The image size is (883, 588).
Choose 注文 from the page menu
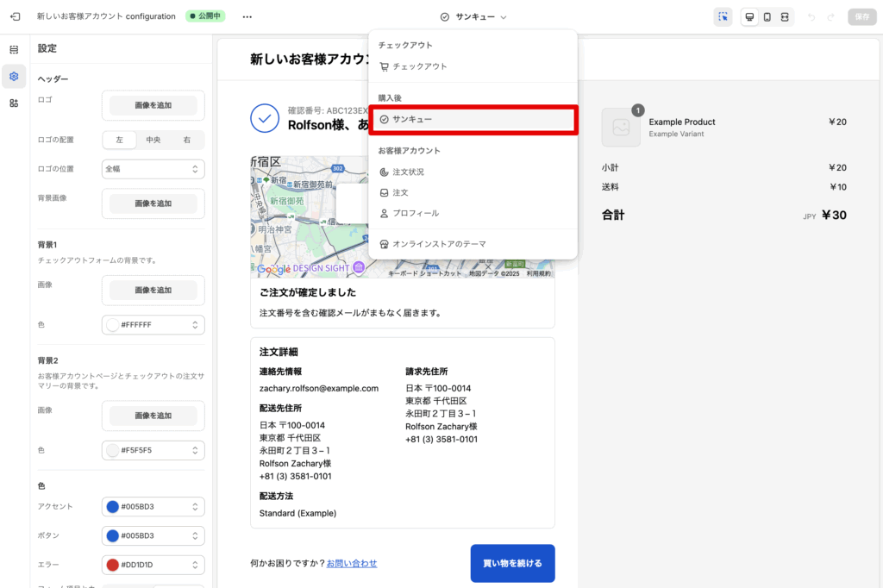pyautogui.click(x=473, y=192)
